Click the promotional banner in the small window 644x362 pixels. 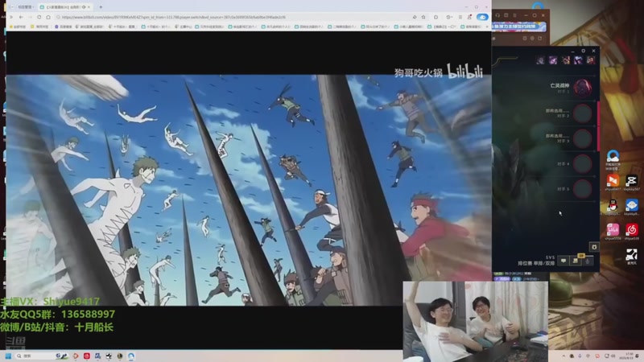tap(520, 27)
